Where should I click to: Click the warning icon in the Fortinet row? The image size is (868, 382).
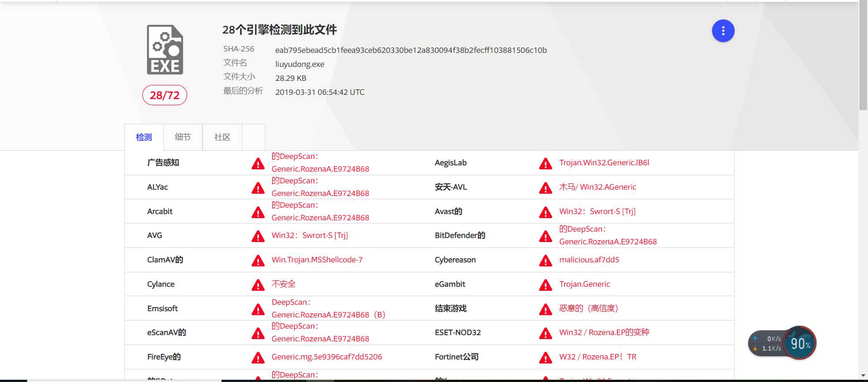[546, 358]
